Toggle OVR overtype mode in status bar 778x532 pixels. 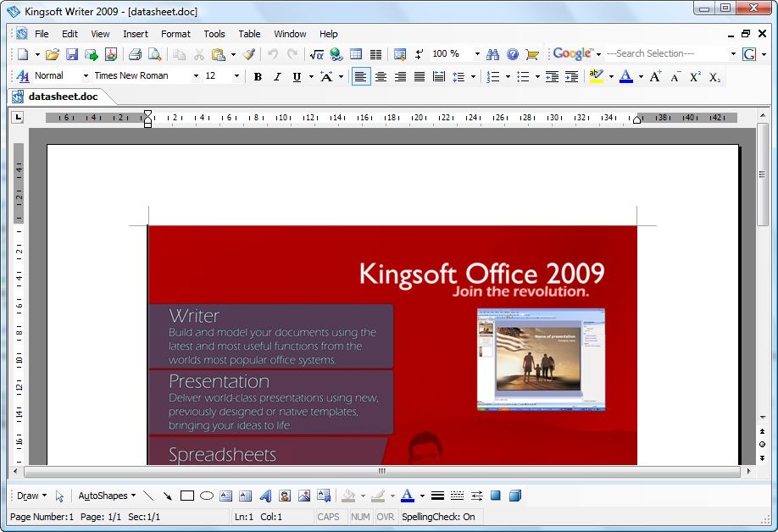click(385, 517)
